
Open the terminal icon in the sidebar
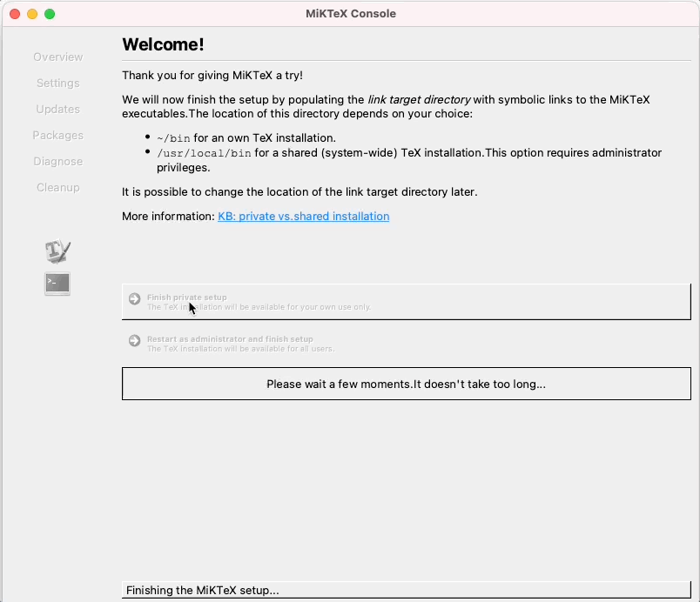(57, 283)
